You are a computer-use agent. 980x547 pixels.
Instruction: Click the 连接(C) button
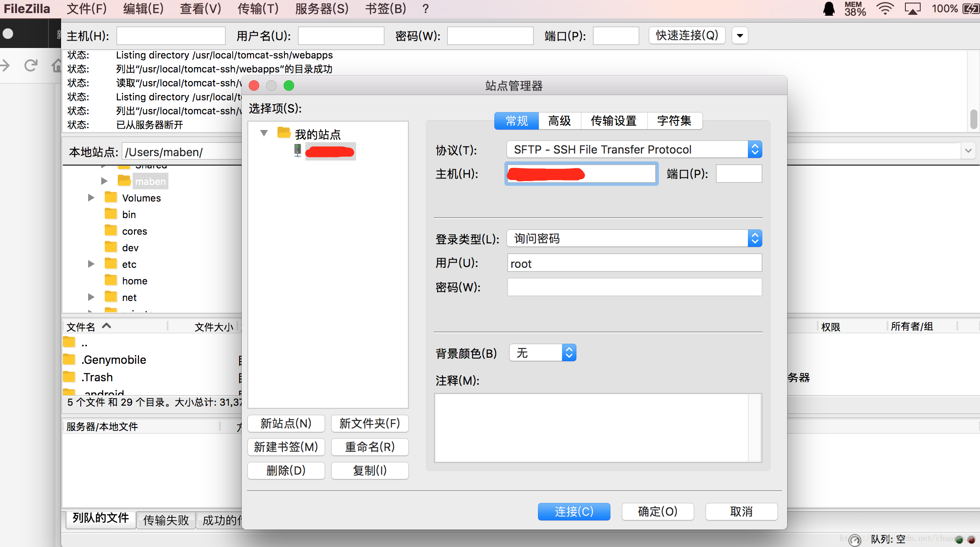coord(574,512)
